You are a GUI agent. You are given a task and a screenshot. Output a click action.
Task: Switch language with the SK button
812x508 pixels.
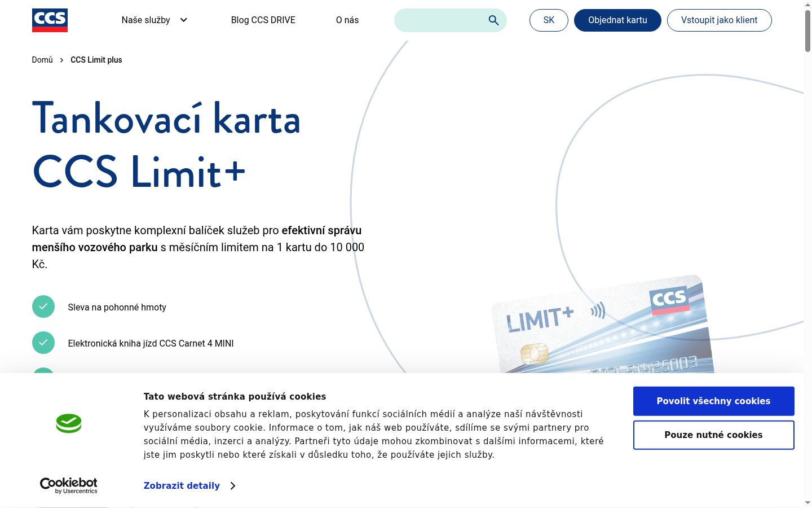pyautogui.click(x=549, y=20)
